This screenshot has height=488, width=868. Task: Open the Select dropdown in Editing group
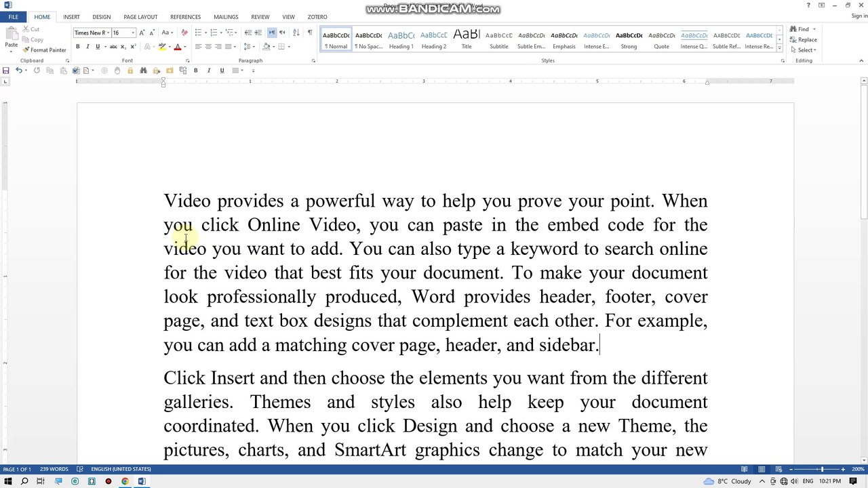click(x=804, y=50)
